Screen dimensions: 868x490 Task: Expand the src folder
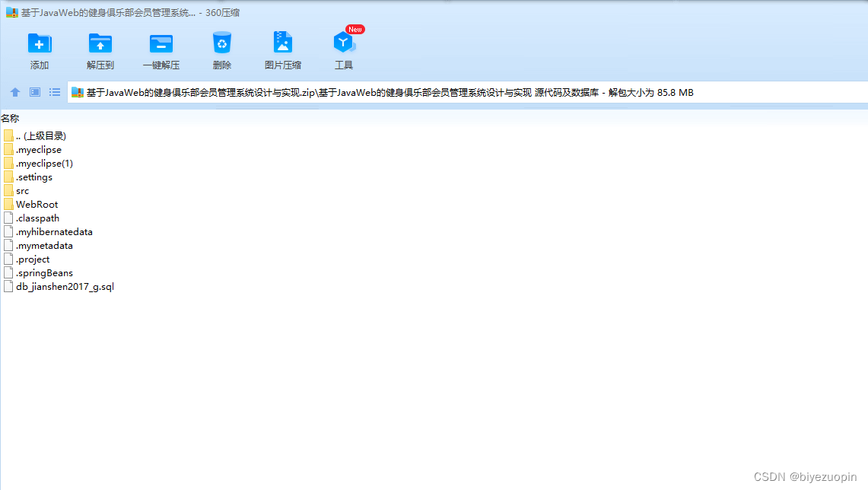[23, 190]
